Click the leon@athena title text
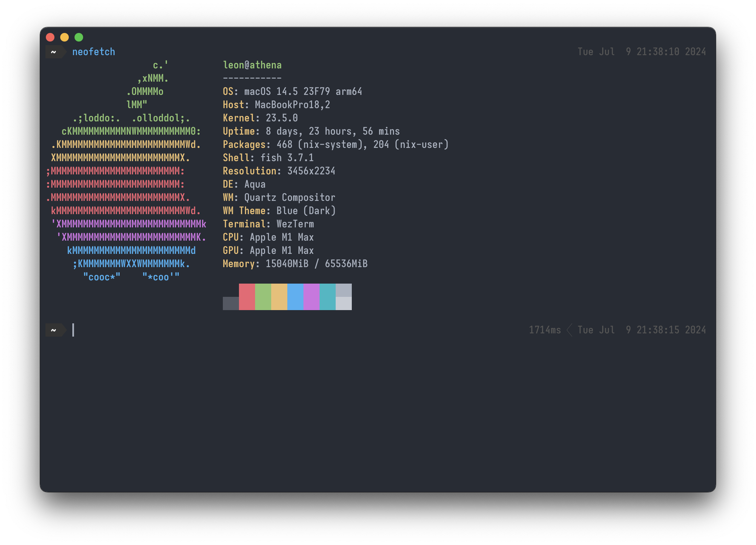This screenshot has width=756, height=545. [x=252, y=65]
